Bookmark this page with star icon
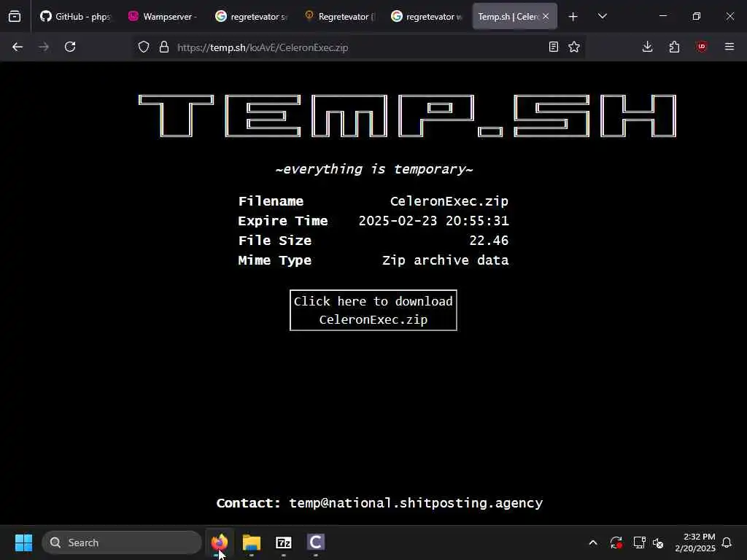The image size is (747, 560). click(574, 47)
